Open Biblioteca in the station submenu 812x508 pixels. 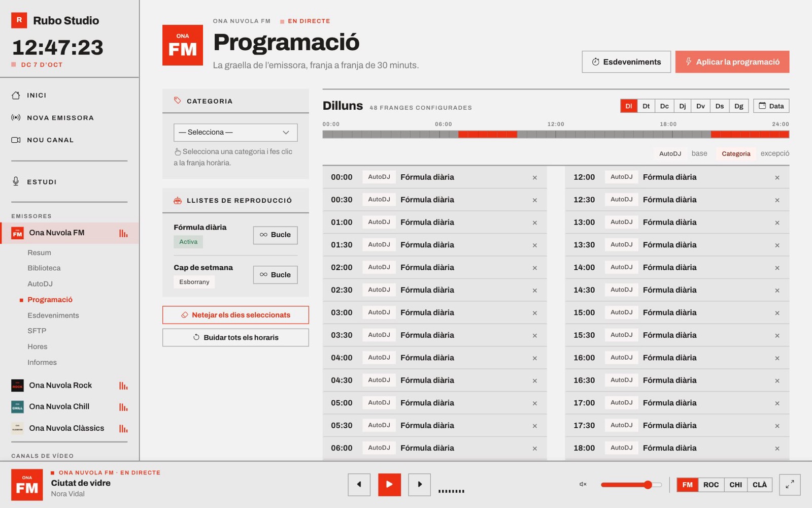coord(44,268)
